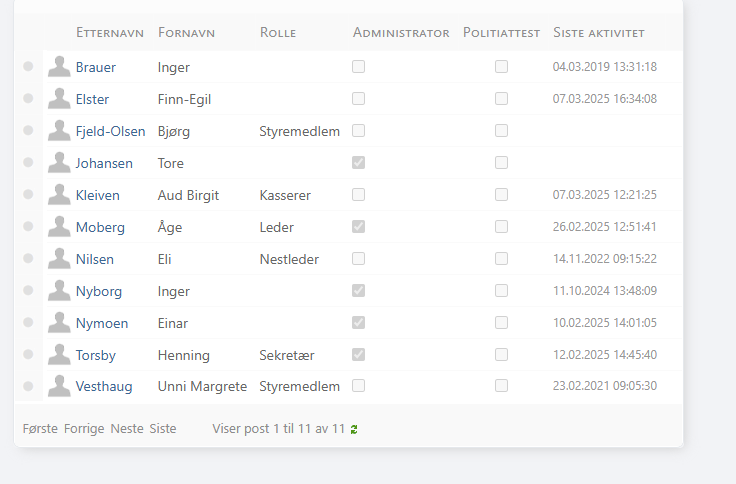
Task: Toggle Administrator checkbox for Brauer
Action: click(x=358, y=67)
